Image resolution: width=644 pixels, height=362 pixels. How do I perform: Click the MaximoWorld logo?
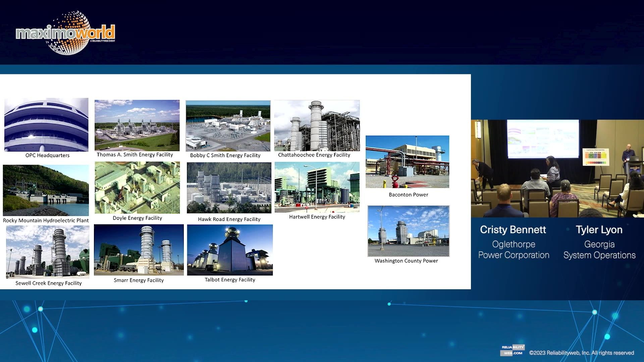66,33
